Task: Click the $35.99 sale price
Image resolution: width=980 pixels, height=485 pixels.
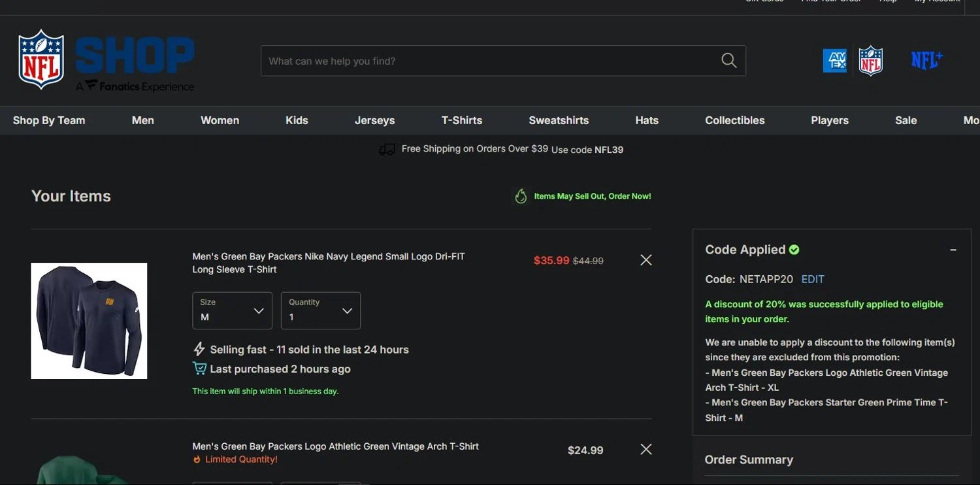Action: pos(551,260)
